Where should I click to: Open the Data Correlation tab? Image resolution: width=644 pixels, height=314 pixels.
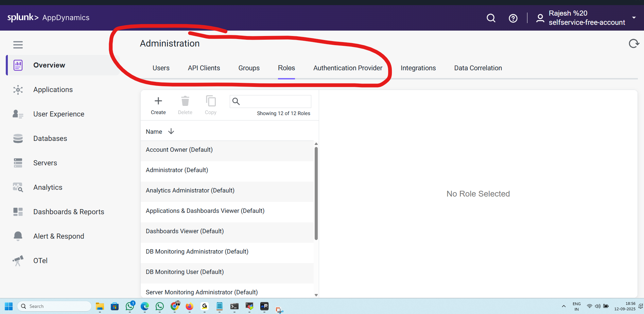[478, 68]
